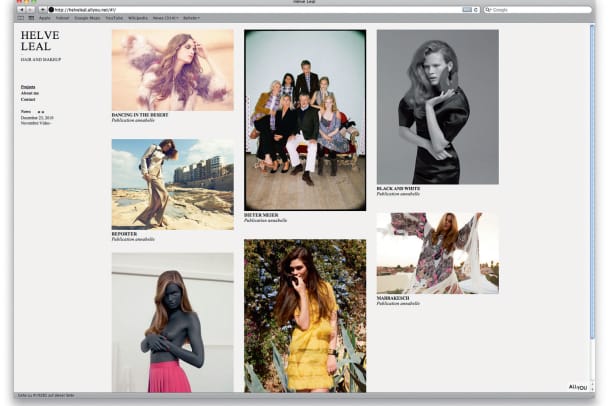
Task: Click the HAIR AND MAKEUP subtitle
Action: click(41, 59)
